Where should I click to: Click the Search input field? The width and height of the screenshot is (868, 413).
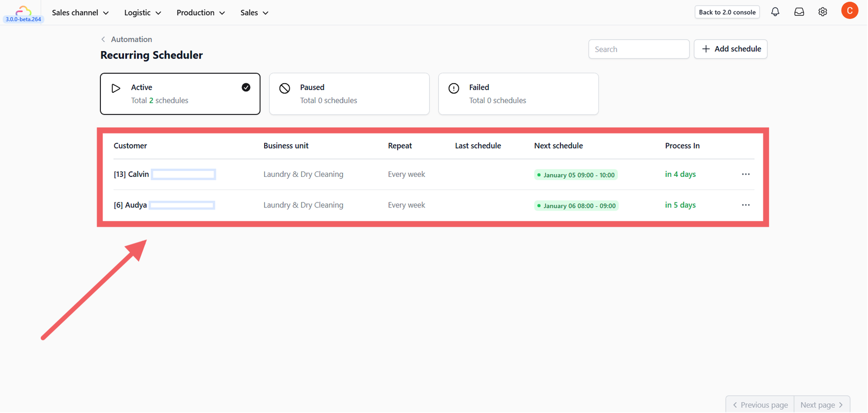click(x=639, y=49)
